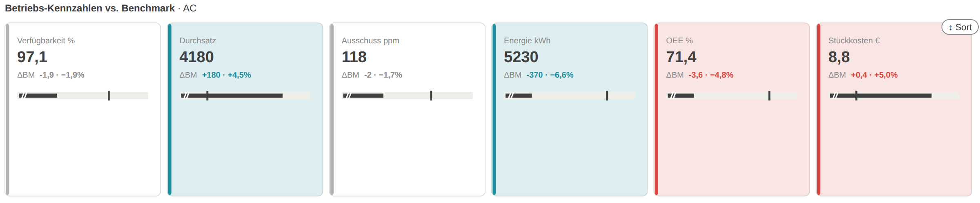The width and height of the screenshot is (980, 203).
Task: Click the Ausschuss ppm bullet bar marker
Action: point(431,96)
